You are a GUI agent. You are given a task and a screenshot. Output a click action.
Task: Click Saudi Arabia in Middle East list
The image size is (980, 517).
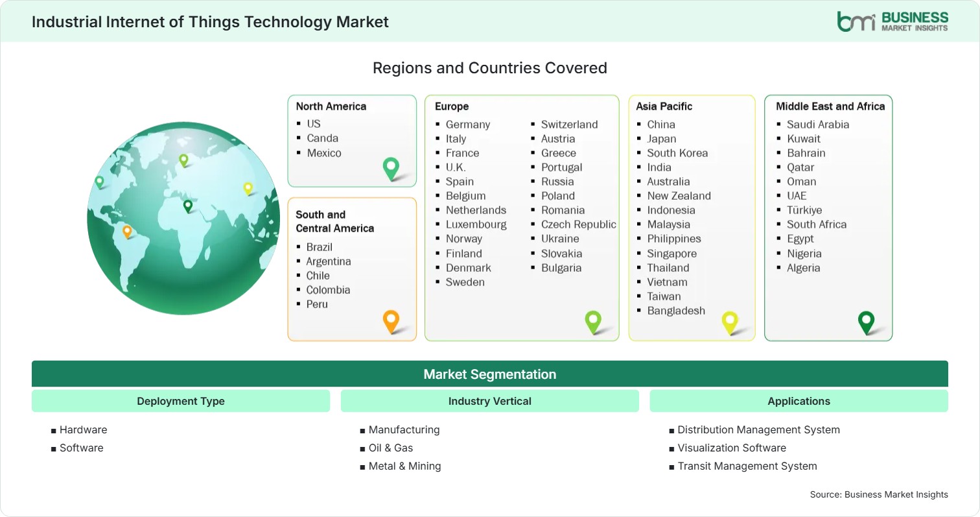coord(818,125)
